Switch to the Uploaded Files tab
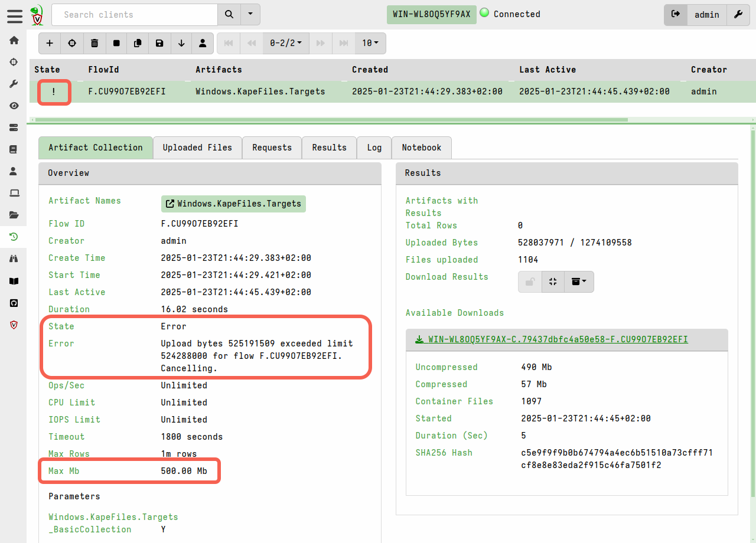Image resolution: width=756 pixels, height=543 pixels. tap(197, 147)
